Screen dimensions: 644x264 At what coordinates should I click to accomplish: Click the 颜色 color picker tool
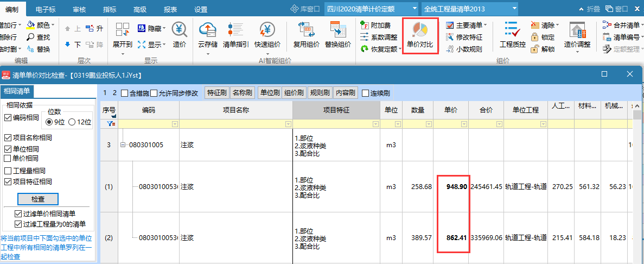pyautogui.click(x=38, y=25)
